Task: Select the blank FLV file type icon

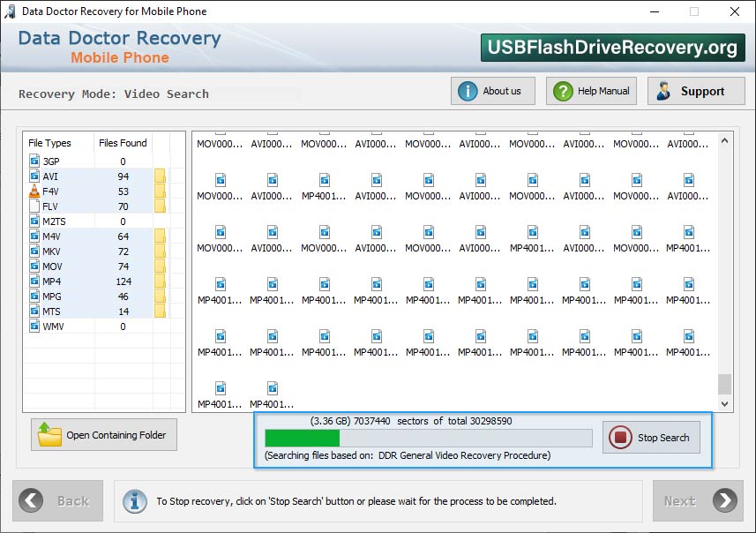Action: tap(34, 206)
